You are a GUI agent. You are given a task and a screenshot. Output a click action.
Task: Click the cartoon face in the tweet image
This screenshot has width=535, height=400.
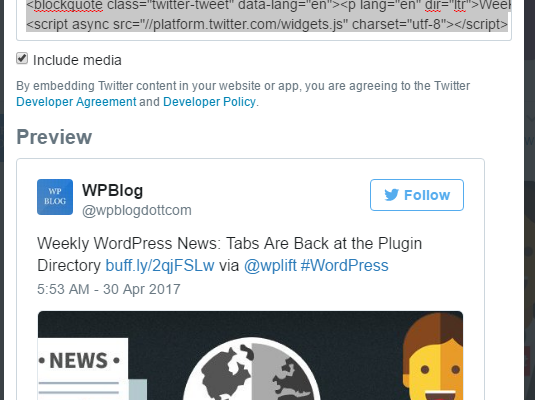(433, 357)
